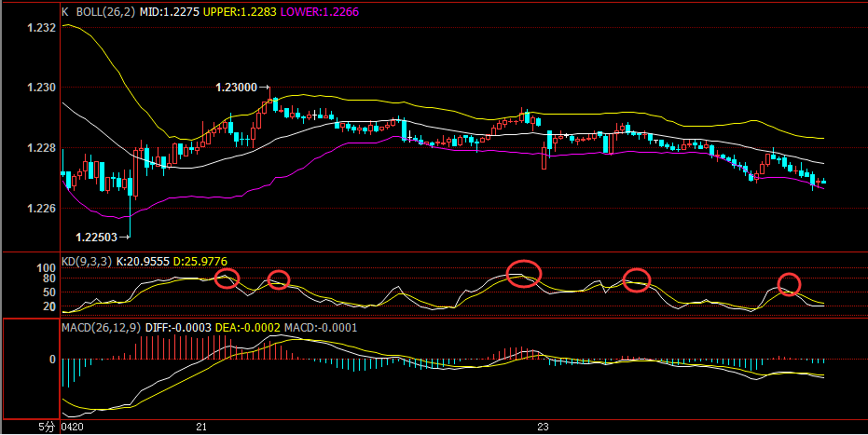Click the KD(9,3,3) indicator label
The image size is (868, 435).
87,262
